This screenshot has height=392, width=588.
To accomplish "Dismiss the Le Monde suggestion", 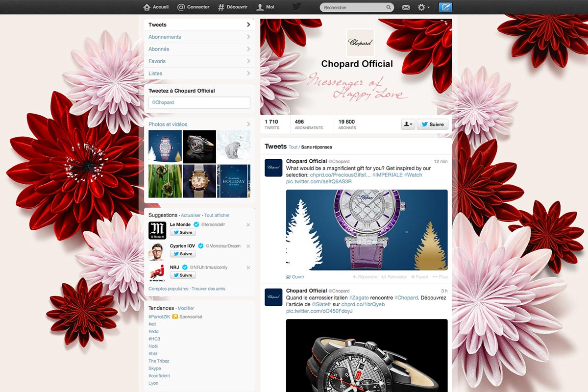I will point(248,225).
